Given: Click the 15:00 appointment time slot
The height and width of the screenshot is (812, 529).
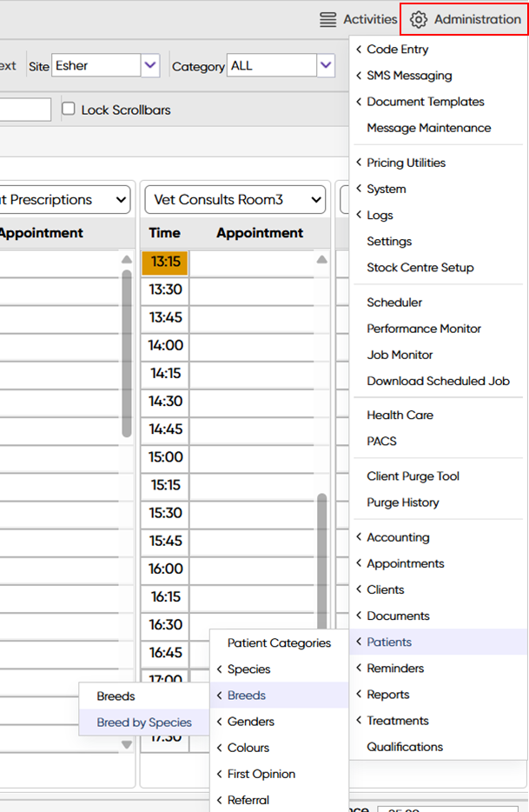Looking at the screenshot, I should pos(165,457).
